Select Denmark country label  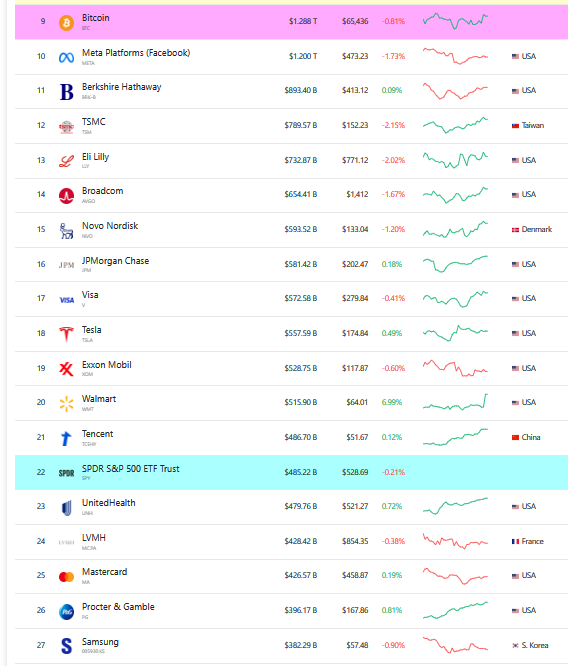537,229
